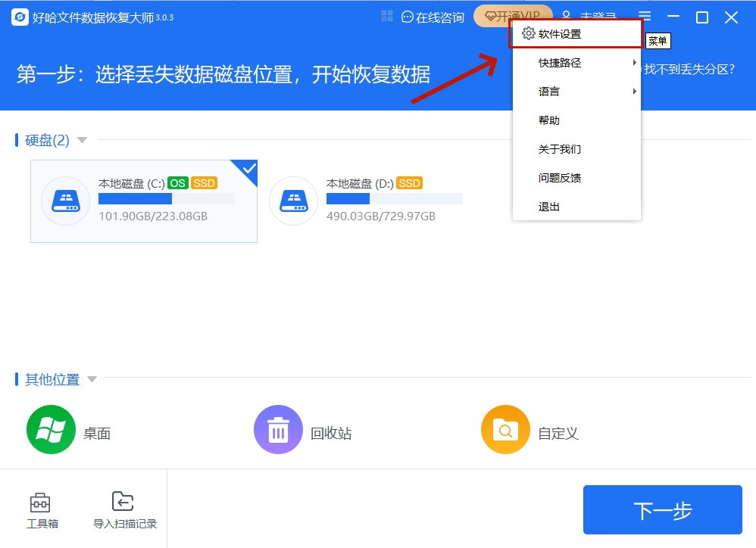Deselect the checkmark on drive C:
The height and width of the screenshot is (548, 756).
(248, 169)
